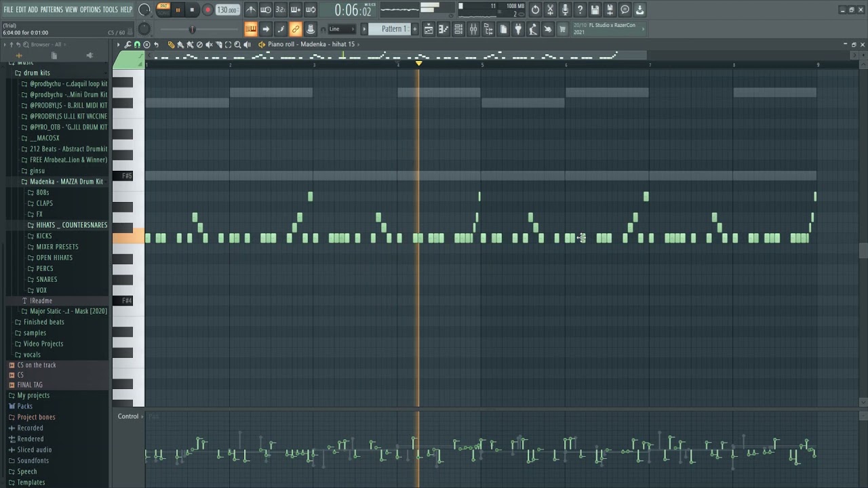Adjust the main pitch knob
868x488 pixels.
click(144, 29)
